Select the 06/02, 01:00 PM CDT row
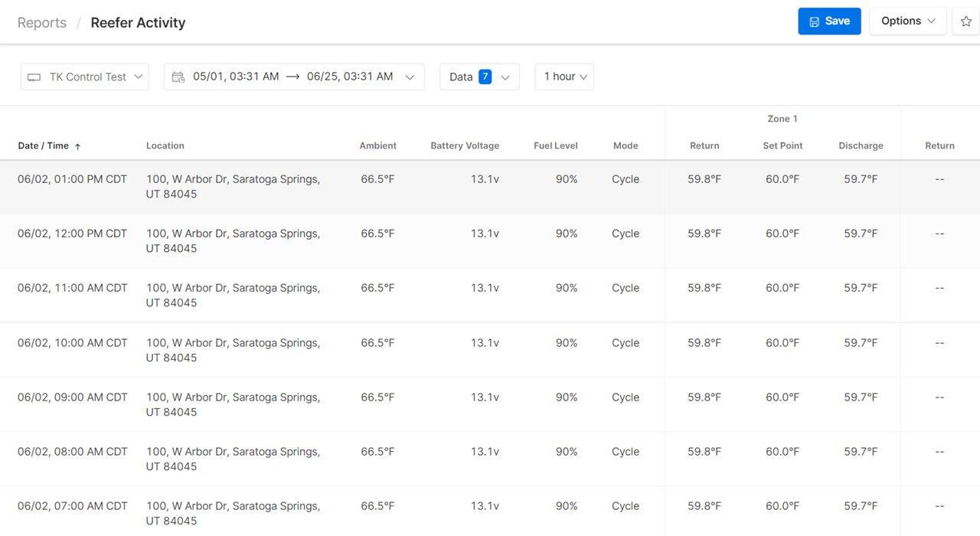The height and width of the screenshot is (536, 980). point(490,187)
